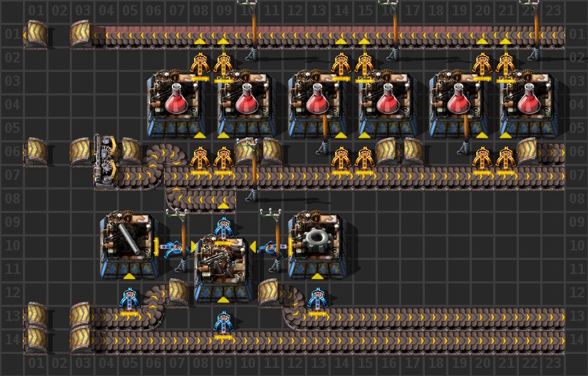588x376 pixels.
Task: Select underground belt at column 01, row 14
Action: point(36,339)
